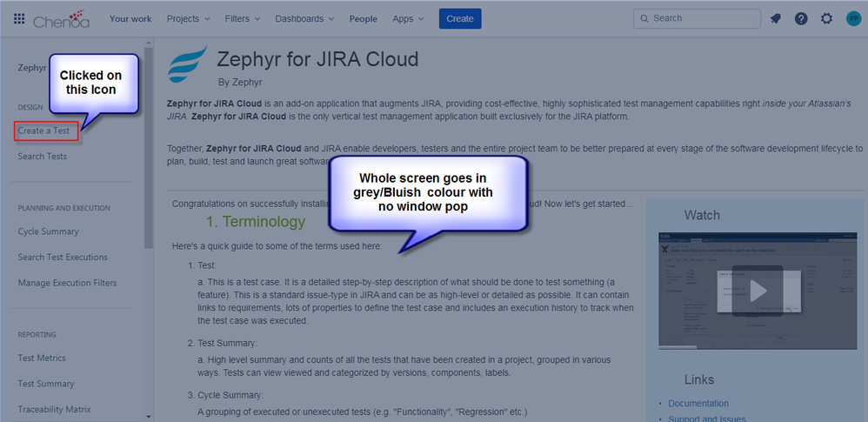Screen dimensions: 868x422
Task: Open Your work in the top navigation
Action: coord(130,18)
